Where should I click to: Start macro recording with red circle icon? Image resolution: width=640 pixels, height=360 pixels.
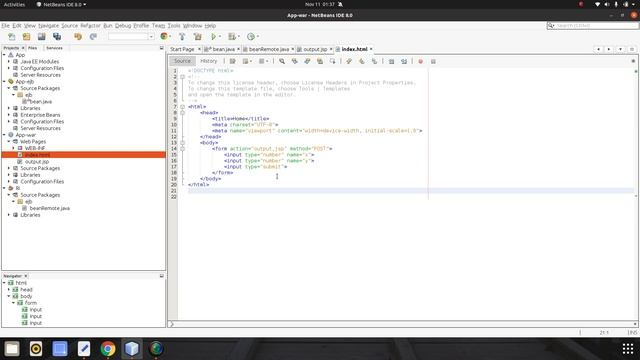coord(420,61)
